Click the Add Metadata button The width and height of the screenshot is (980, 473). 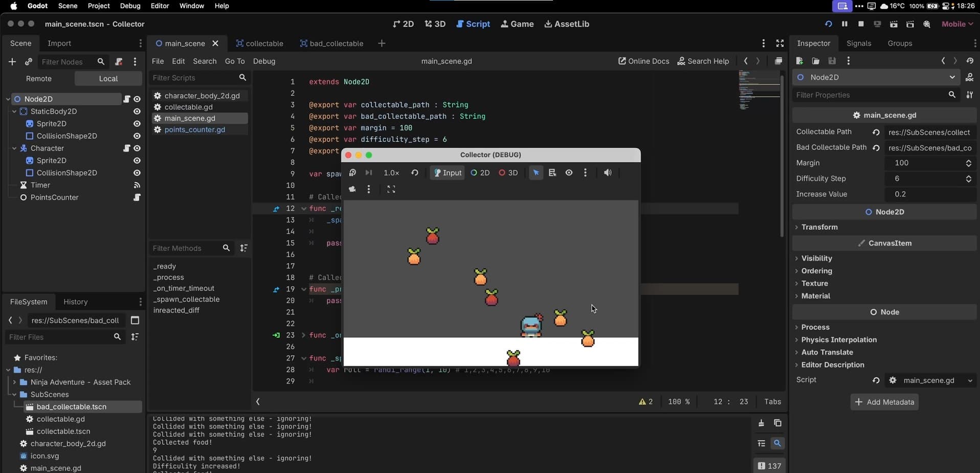coord(884,402)
